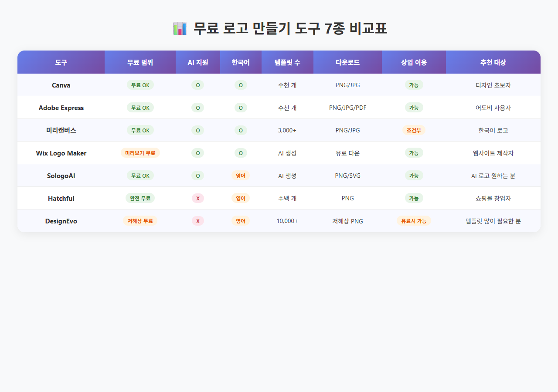The height and width of the screenshot is (392, 558).
Task: Click the '미리보기 무료' badge for Wix Logo Maker
Action: coord(140,153)
